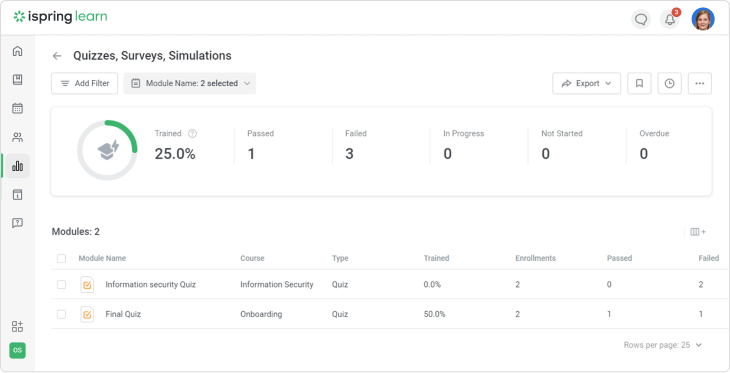This screenshot has width=730, height=373.
Task: Click the 0.0% trained value
Action: click(x=432, y=285)
